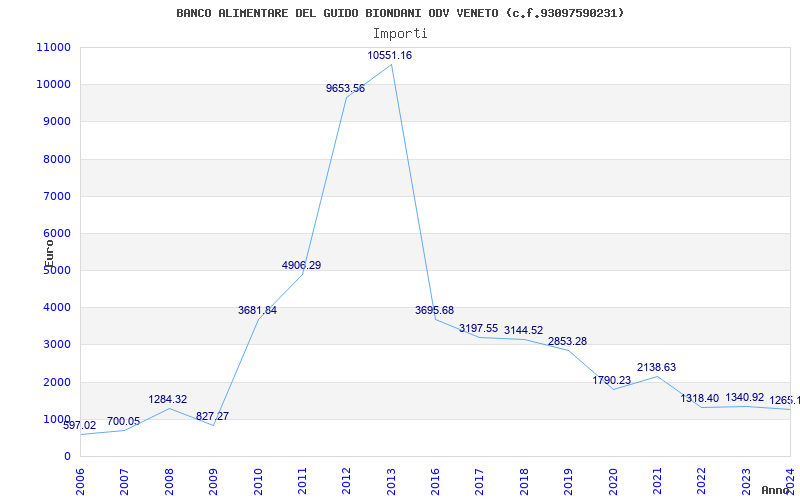Select the 2013 x-axis year label
Viewport: 800px width, 500px height.
click(x=391, y=482)
